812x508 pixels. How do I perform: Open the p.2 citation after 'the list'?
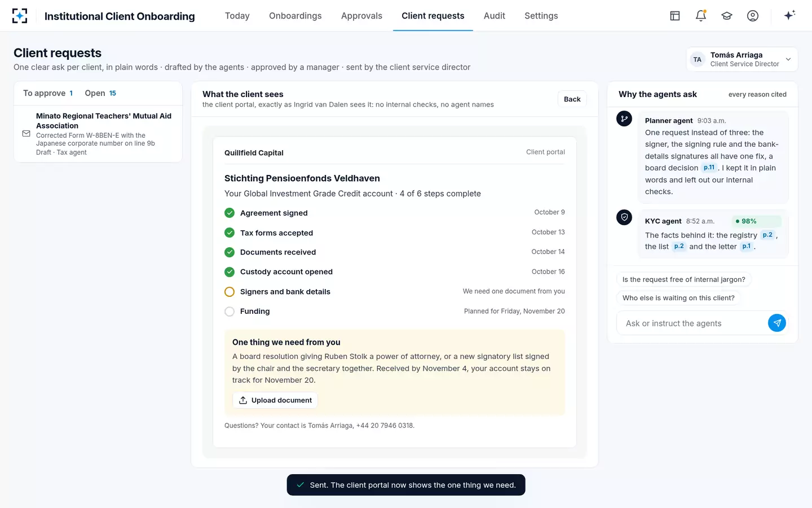(679, 246)
